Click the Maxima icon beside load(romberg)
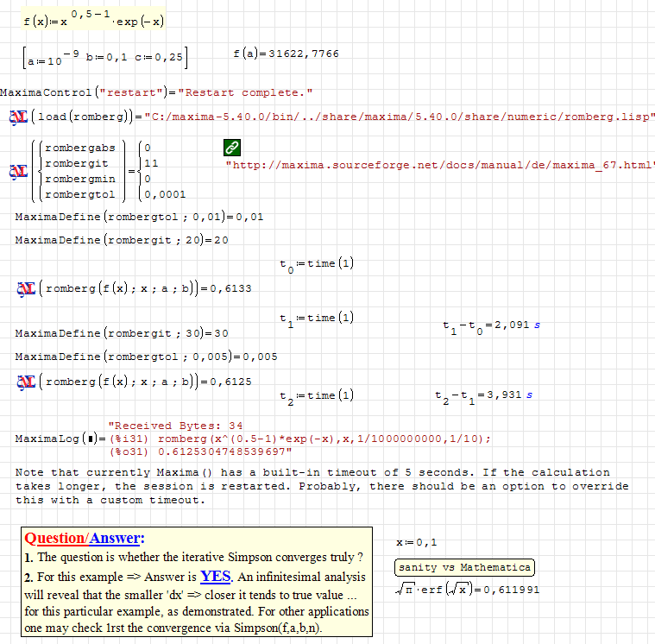This screenshot has height=644, width=655. coord(17,117)
